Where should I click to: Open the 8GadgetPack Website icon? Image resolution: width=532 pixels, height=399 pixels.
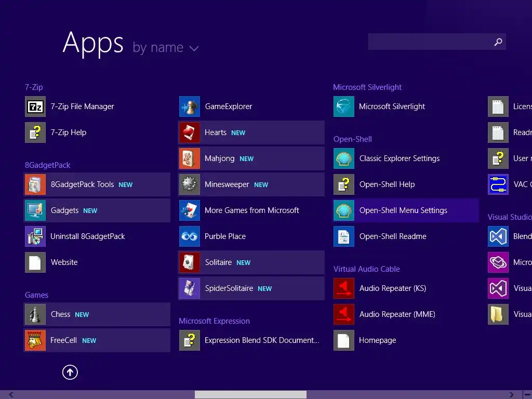point(35,262)
